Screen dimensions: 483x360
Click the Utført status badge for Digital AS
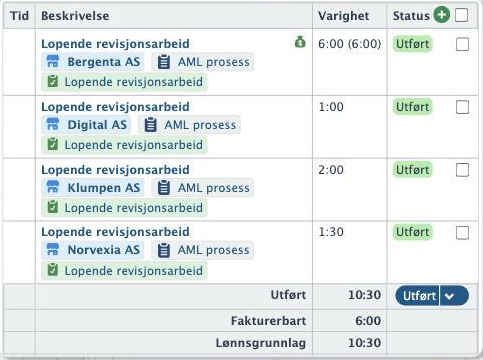pos(413,107)
